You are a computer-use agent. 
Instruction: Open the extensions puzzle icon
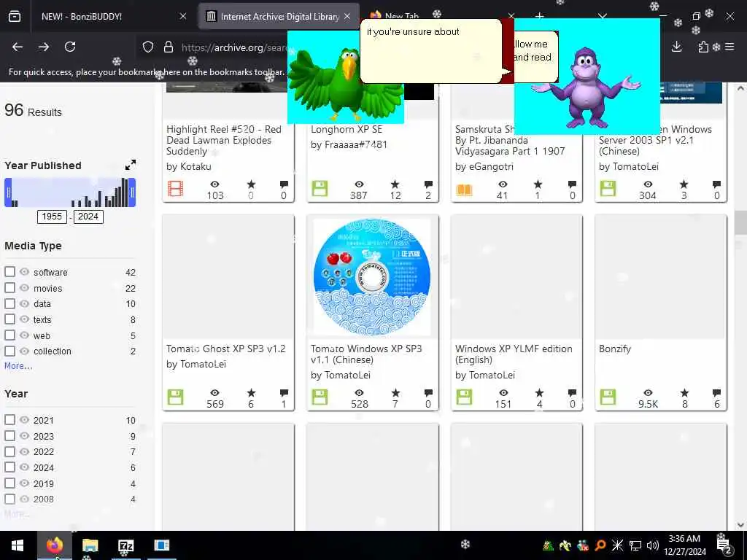[x=703, y=47]
